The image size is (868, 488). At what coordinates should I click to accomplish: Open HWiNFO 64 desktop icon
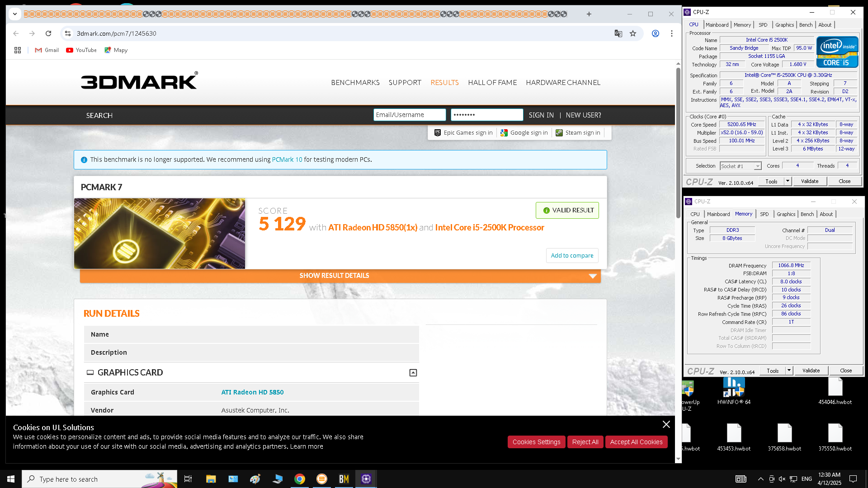(x=734, y=391)
